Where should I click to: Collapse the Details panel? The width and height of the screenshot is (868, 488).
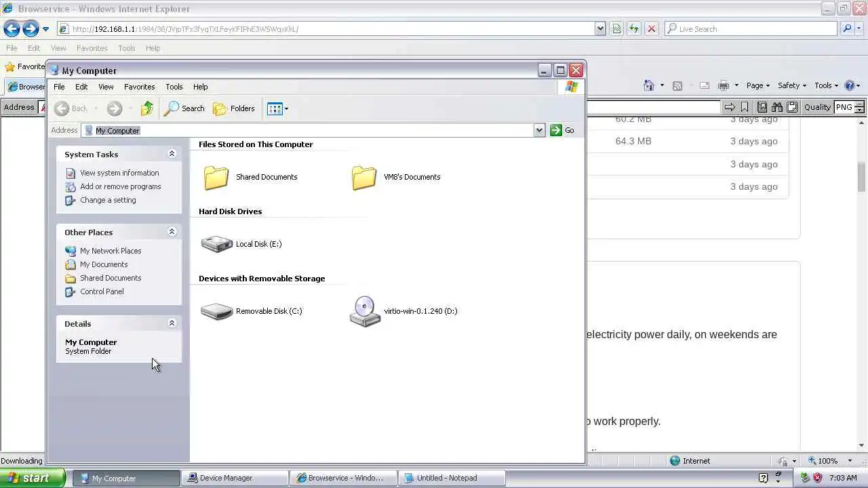172,323
